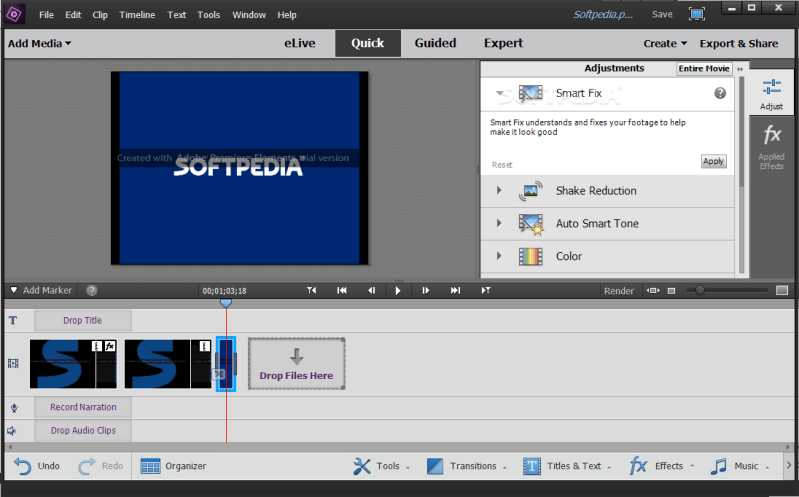Click the Adjustments panel scrollbar
Image resolution: width=799 pixels, height=497 pixels.
coord(741,132)
